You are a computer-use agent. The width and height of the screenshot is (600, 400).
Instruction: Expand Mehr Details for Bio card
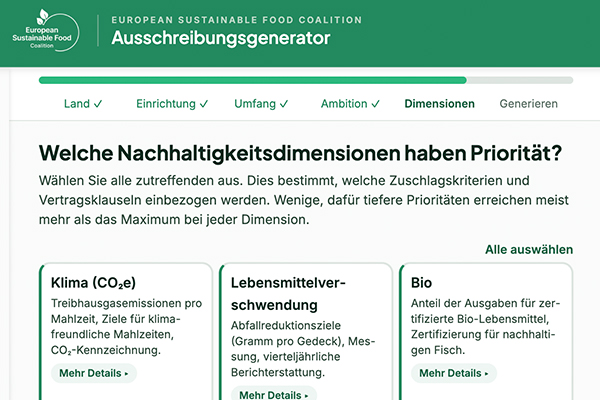pos(454,373)
